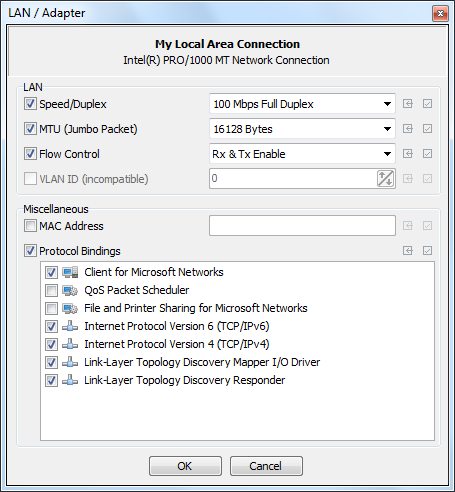Select Link-Layer Topology Discovery Responder item
The height and width of the screenshot is (492, 455).
click(185, 380)
